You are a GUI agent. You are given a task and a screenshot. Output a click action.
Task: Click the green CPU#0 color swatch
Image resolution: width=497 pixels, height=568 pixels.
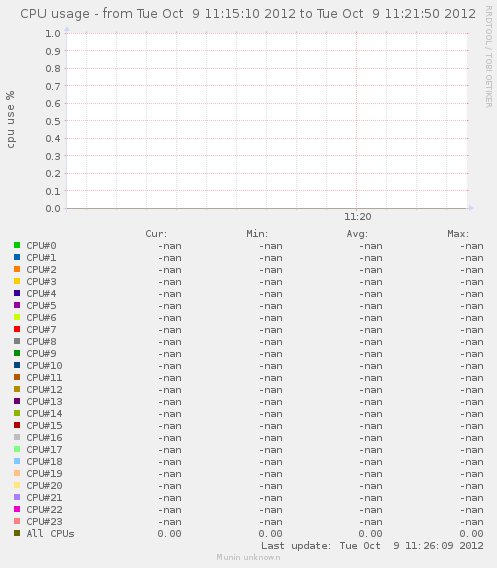17,245
